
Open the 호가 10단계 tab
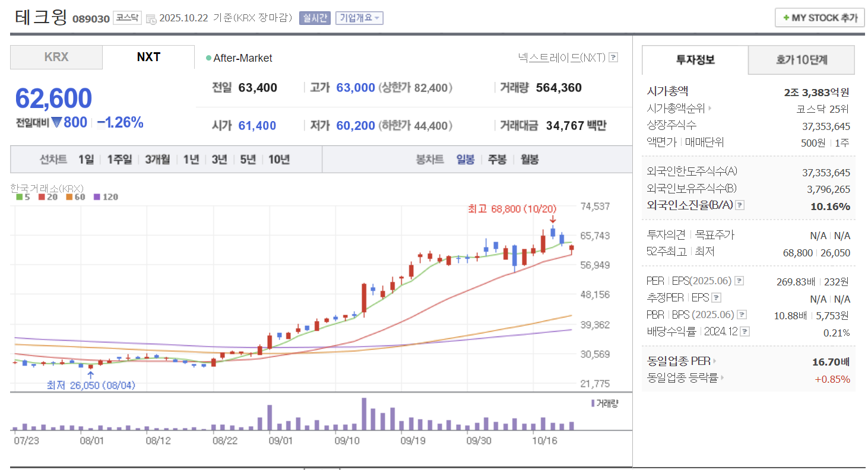point(801,60)
